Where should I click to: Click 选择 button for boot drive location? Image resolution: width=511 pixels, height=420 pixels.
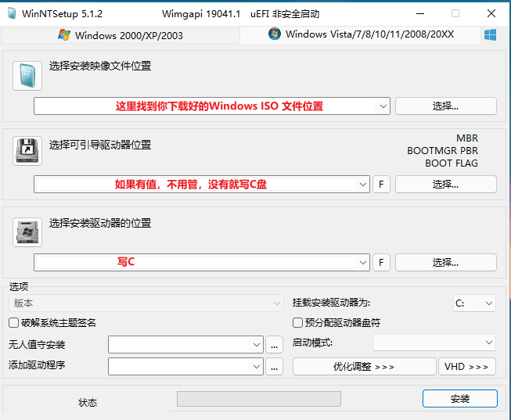pyautogui.click(x=446, y=185)
